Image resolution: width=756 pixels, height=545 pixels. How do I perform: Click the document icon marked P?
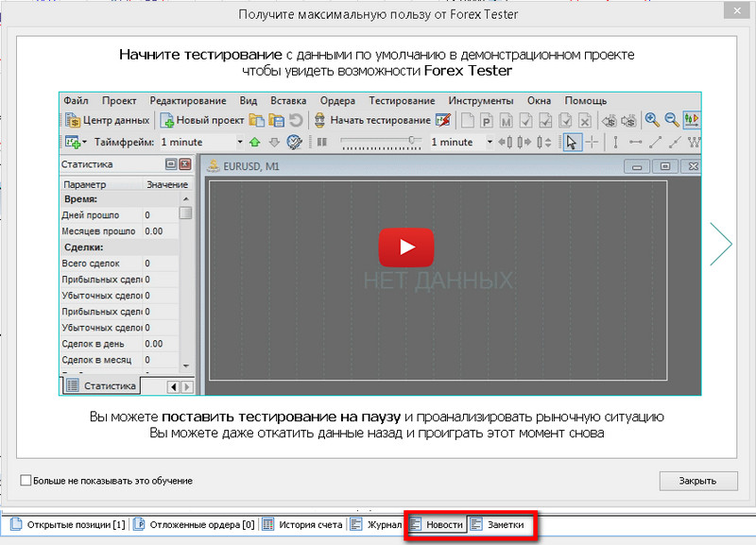pos(487,120)
